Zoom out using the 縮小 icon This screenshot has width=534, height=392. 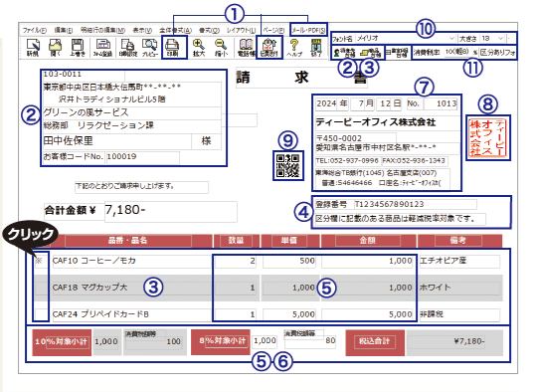(221, 48)
